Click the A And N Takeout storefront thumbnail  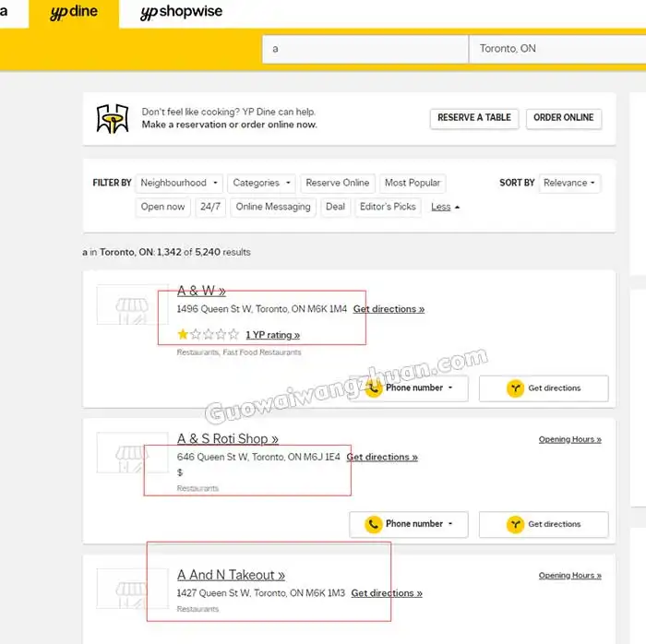132,589
